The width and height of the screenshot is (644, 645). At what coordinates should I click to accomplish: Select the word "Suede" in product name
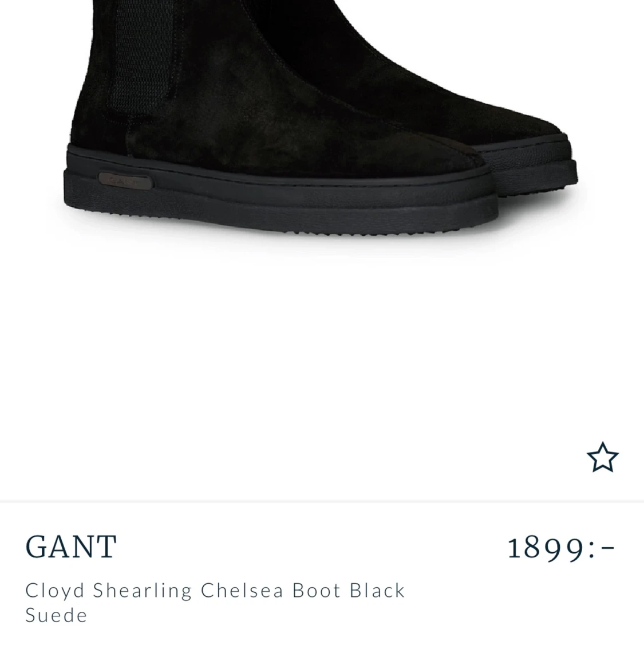point(56,615)
